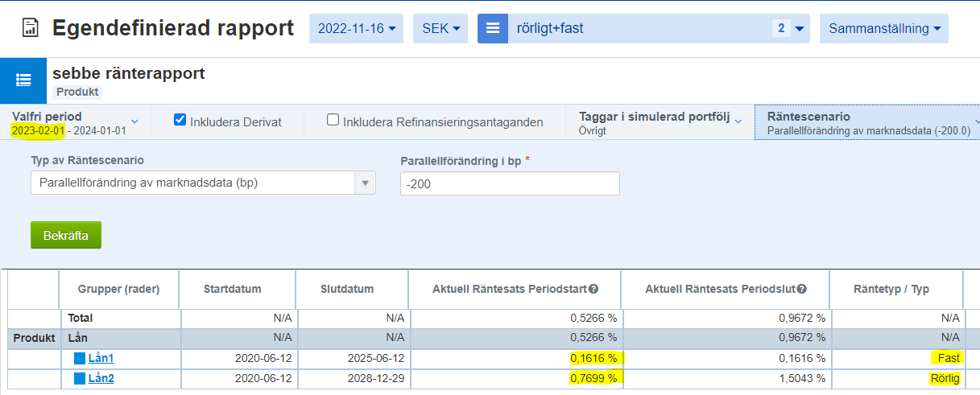Image resolution: width=980 pixels, height=395 pixels.
Task: Click help icon next to Aktuell Räntesats Periodstart
Action: point(593,290)
